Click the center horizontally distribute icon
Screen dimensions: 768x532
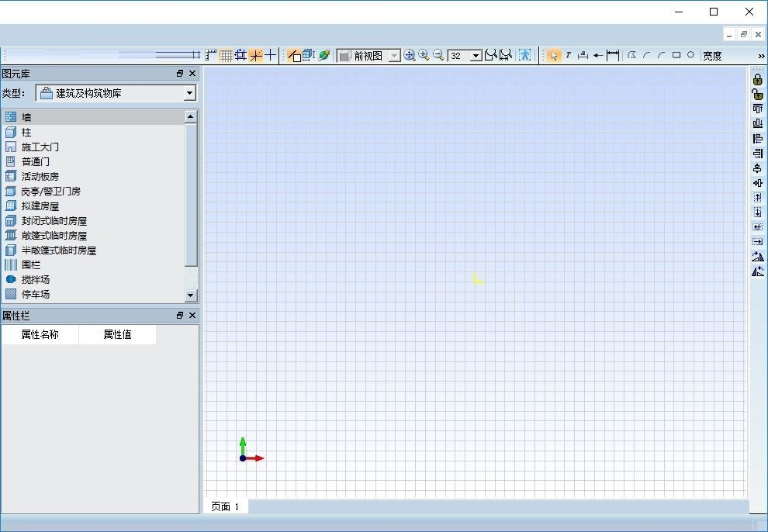pyautogui.click(x=758, y=182)
